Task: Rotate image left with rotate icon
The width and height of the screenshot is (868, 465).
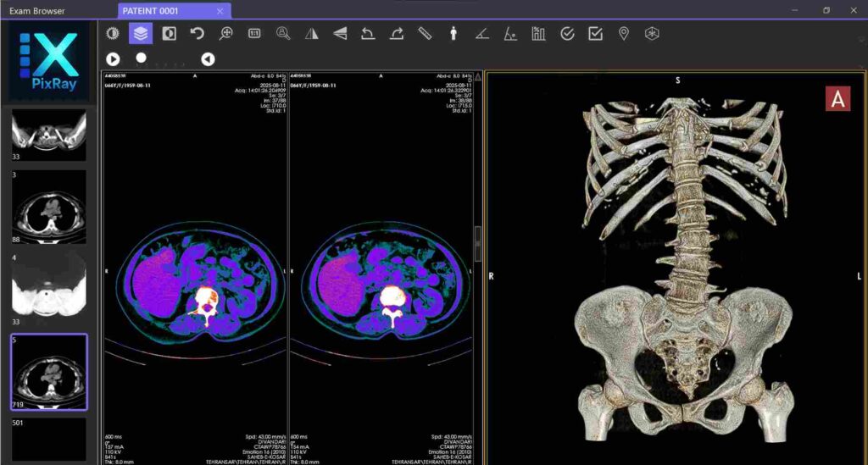Action: point(368,34)
